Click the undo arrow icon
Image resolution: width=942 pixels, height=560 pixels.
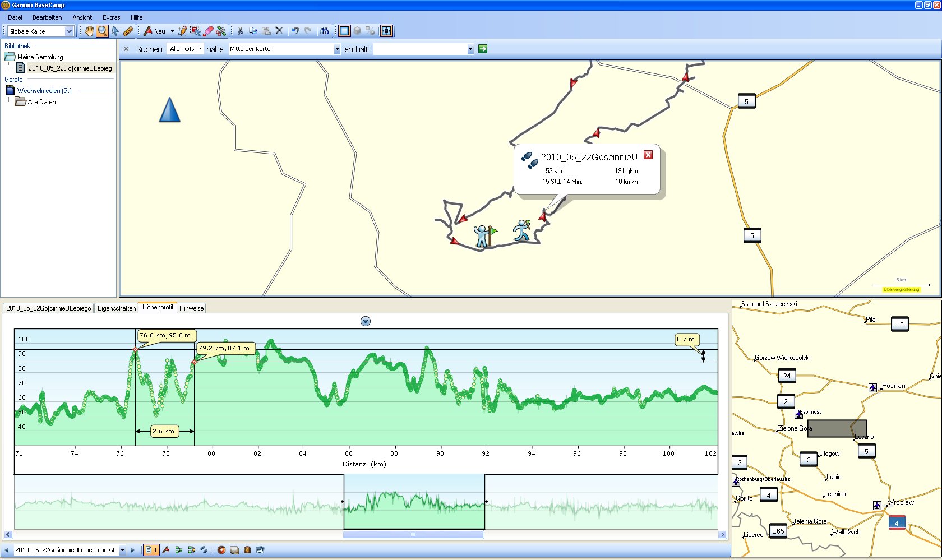295,31
